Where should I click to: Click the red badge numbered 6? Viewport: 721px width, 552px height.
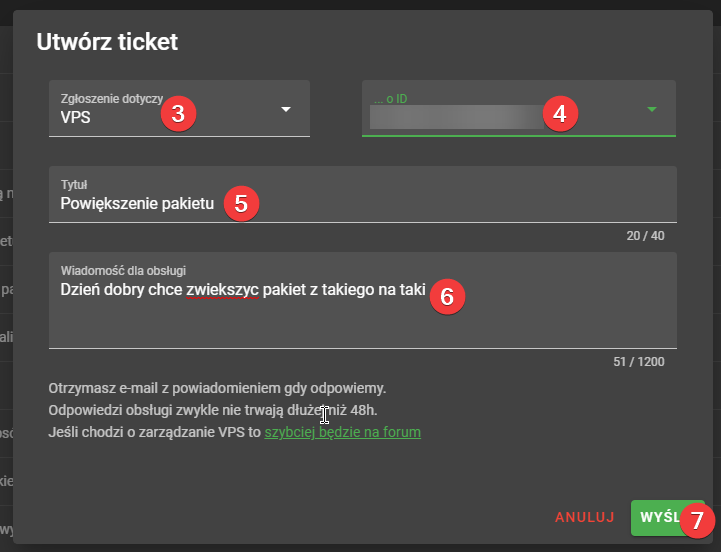click(x=447, y=296)
